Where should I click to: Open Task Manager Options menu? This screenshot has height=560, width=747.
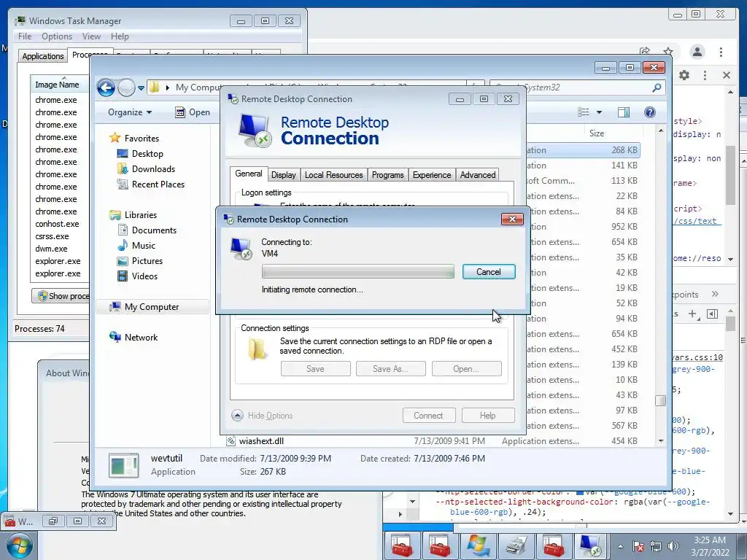point(57,36)
